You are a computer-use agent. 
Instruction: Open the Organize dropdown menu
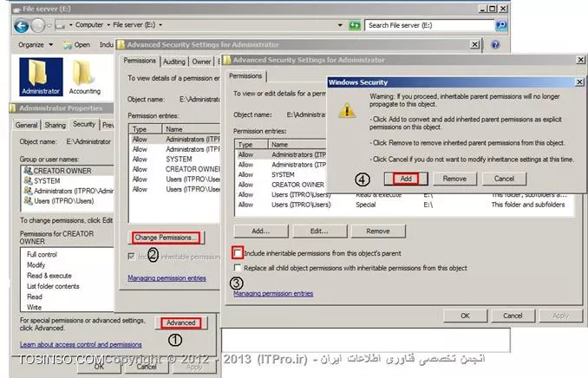pyautogui.click(x=36, y=44)
